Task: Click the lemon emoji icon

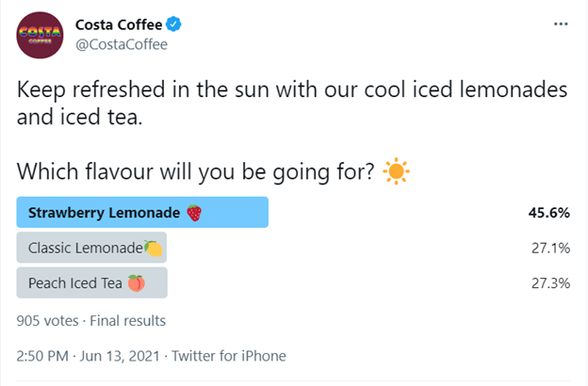Action: point(154,249)
